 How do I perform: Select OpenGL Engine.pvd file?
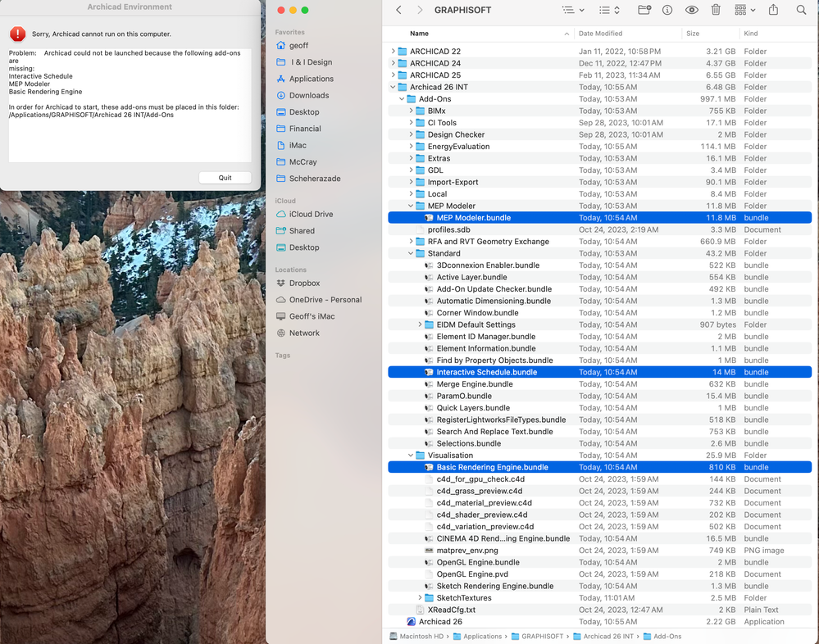[x=599, y=574]
